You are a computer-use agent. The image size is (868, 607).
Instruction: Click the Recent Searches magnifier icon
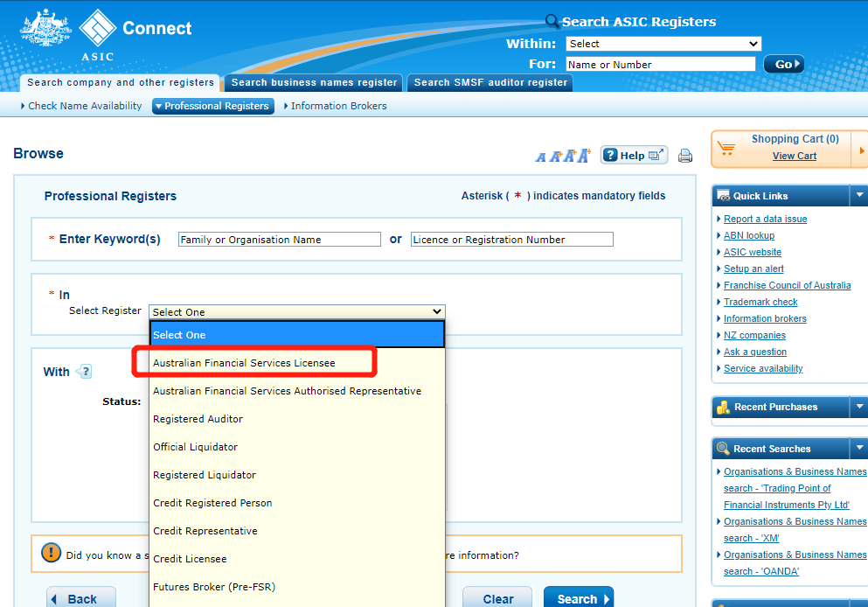point(723,448)
